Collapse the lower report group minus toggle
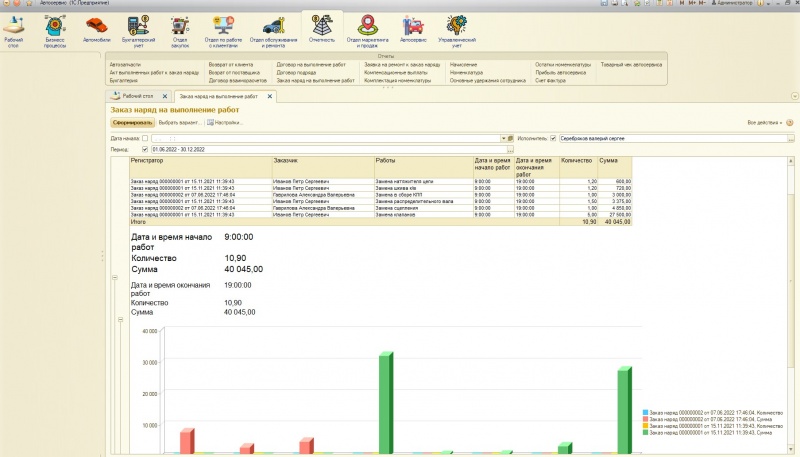The width and height of the screenshot is (800, 457). 121,320
